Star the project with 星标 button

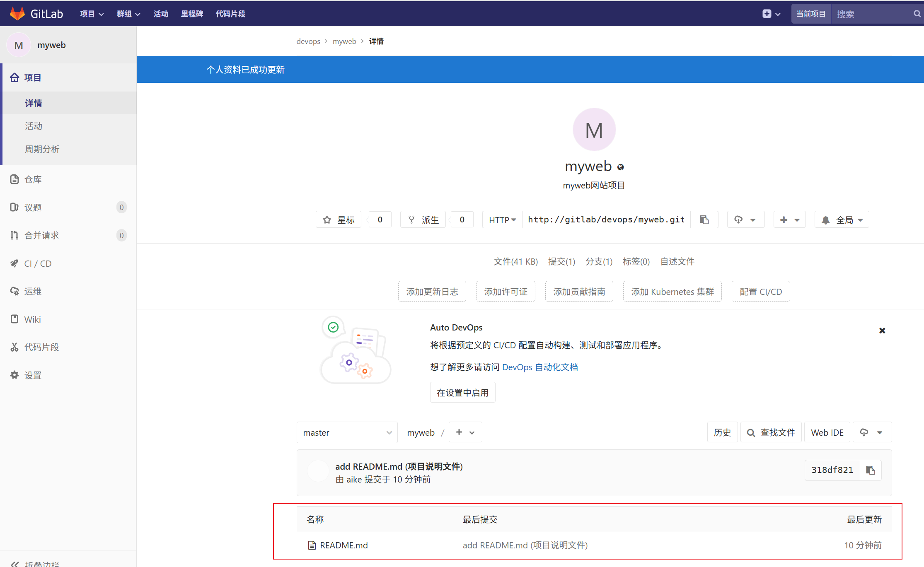[x=339, y=220]
